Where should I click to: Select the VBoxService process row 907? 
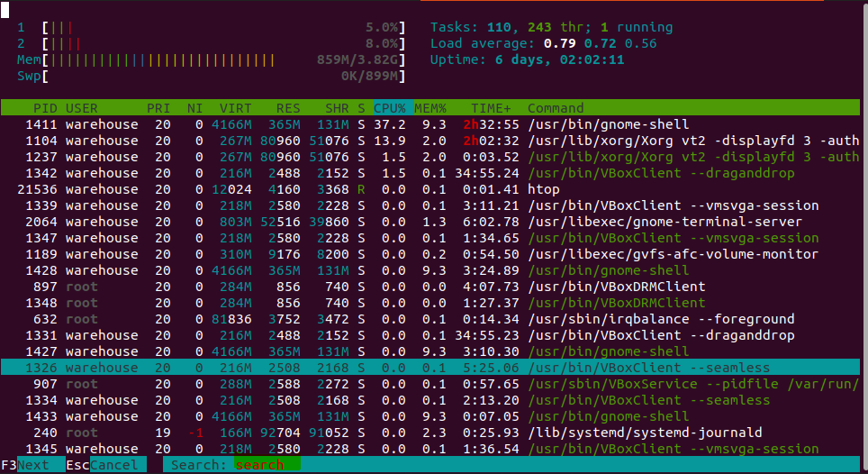point(430,384)
